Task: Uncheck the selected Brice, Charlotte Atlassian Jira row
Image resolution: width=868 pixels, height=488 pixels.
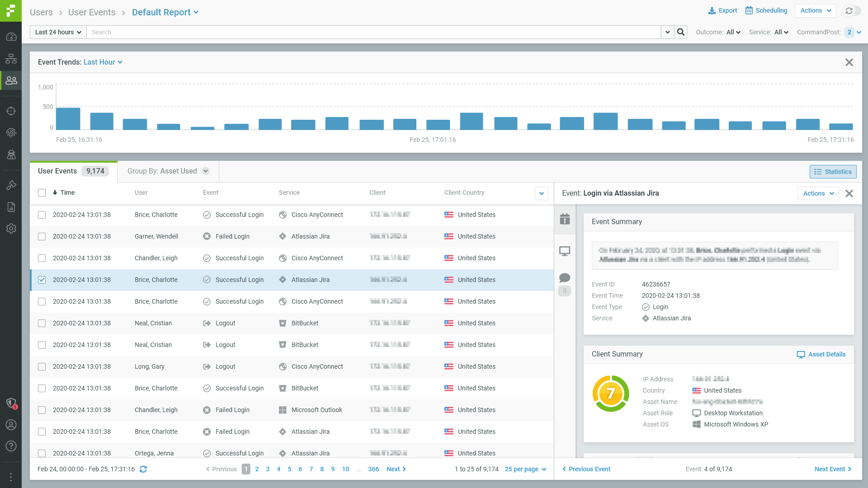Action: [x=42, y=280]
